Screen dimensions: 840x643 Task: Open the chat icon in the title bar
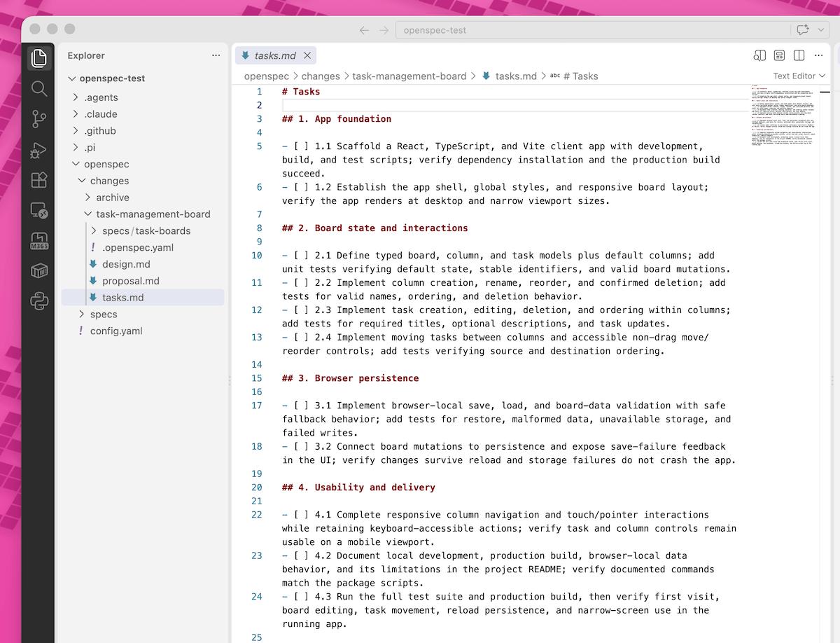[802, 30]
